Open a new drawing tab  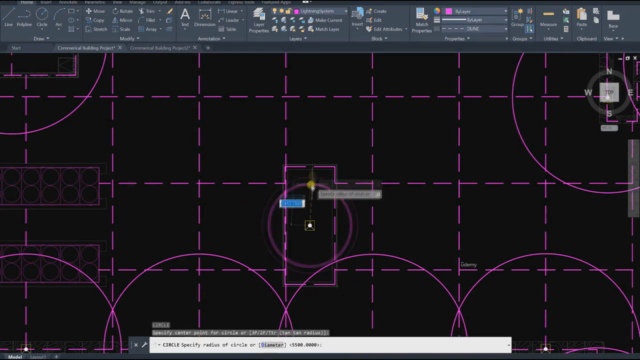208,48
